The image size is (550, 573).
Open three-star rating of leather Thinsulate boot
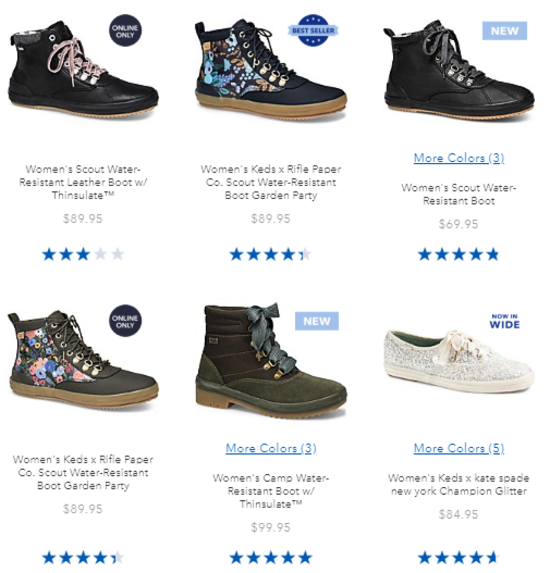pyautogui.click(x=83, y=254)
